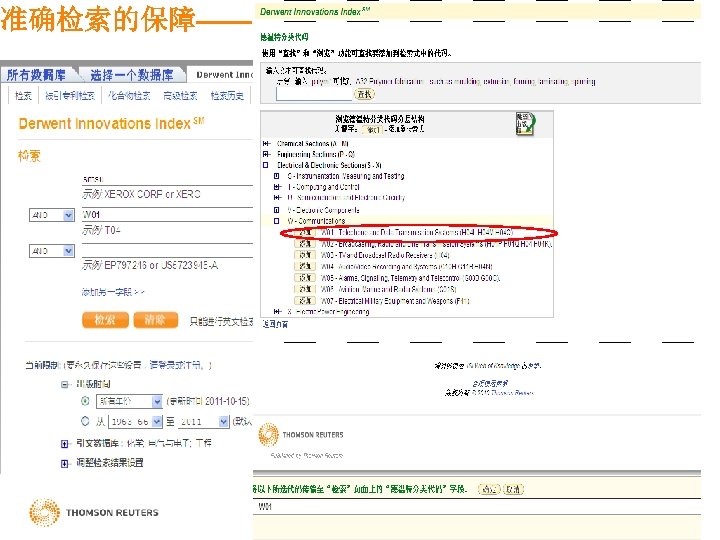Expand the Engineering Sections node

point(266,154)
